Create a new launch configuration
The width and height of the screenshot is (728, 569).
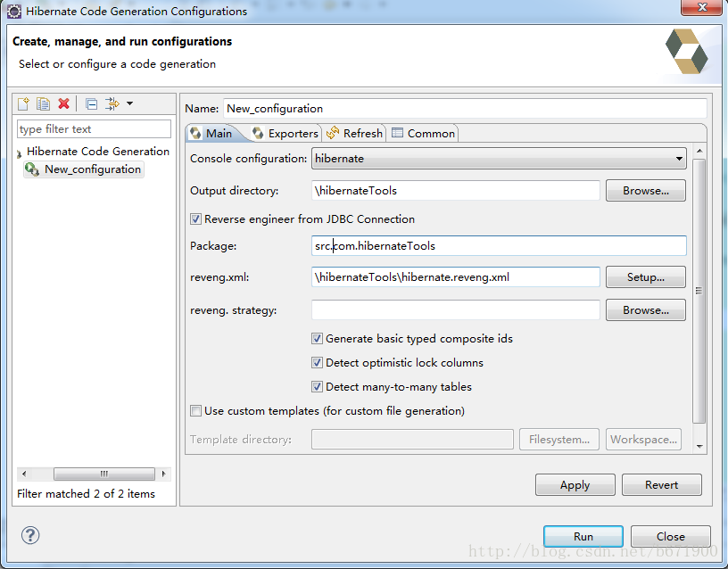pyautogui.click(x=23, y=103)
